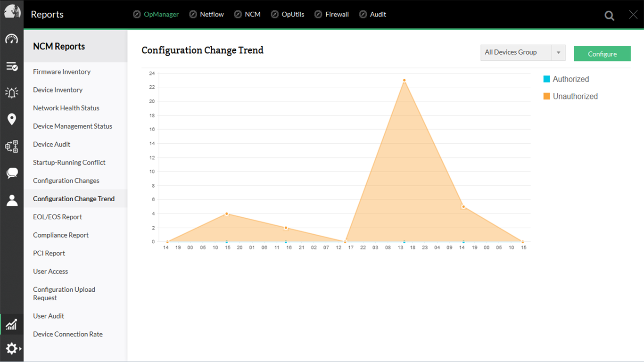This screenshot has width=644, height=362.
Task: Open Maps using the location pin icon
Action: click(x=12, y=119)
